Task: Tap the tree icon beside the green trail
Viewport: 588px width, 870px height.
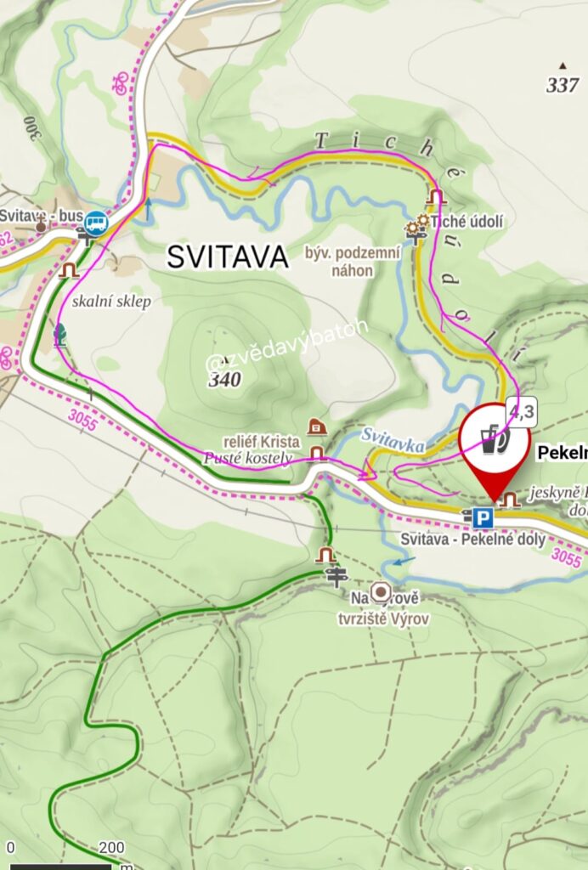Action: point(60,335)
